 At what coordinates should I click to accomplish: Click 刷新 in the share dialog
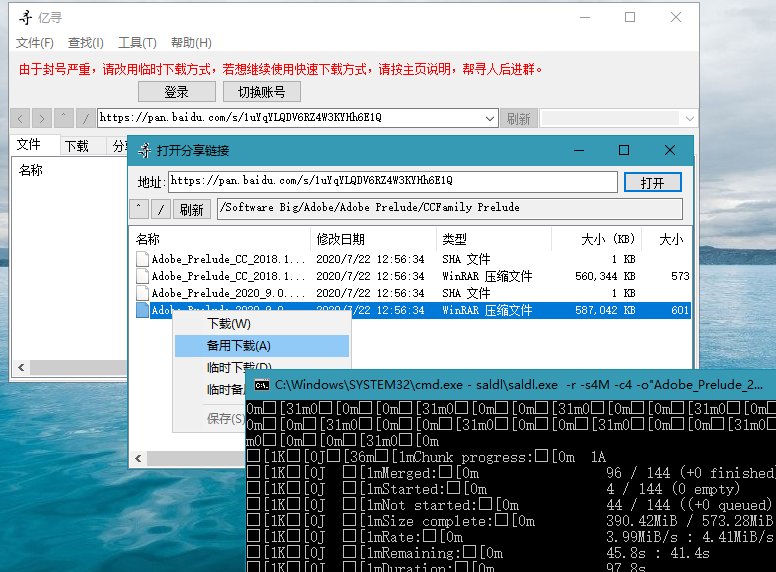pyautogui.click(x=192, y=209)
